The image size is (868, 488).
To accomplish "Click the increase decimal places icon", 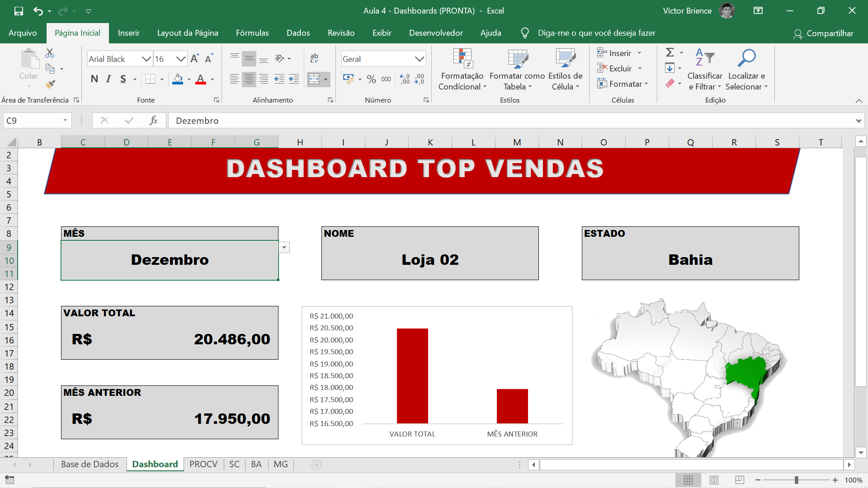I will tap(405, 79).
